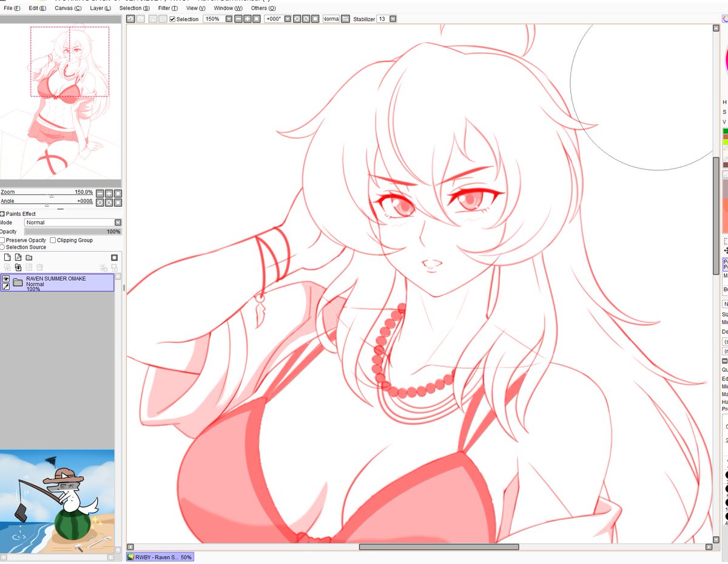Click the layer mask icon in Layers panel
The image size is (728, 564).
[x=114, y=258]
